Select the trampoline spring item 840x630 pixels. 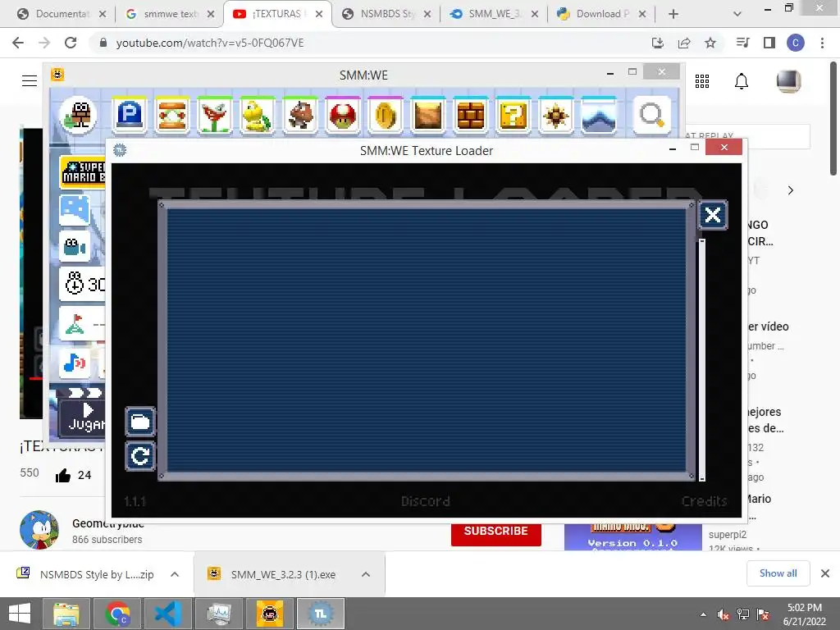pyautogui.click(x=172, y=115)
